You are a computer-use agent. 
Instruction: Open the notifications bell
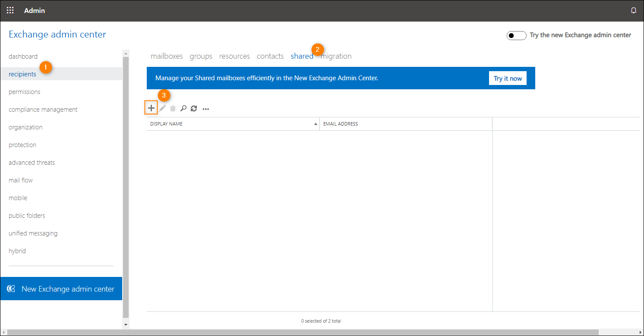pos(634,10)
